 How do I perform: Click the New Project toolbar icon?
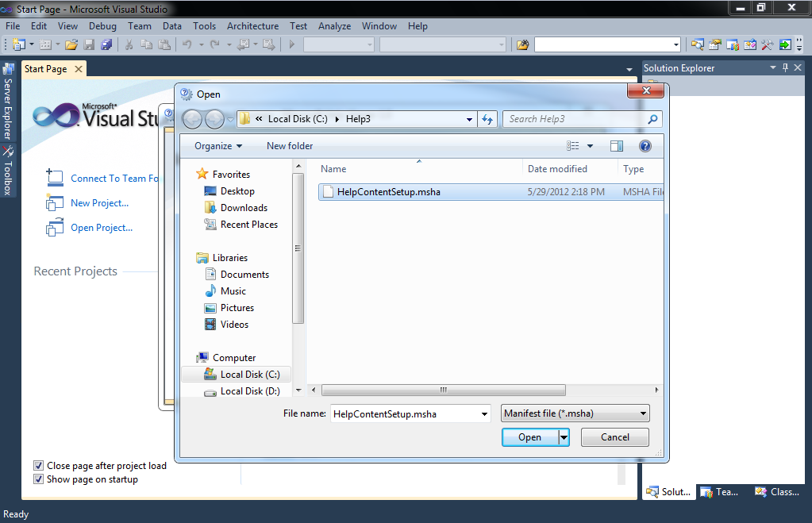pyautogui.click(x=19, y=44)
